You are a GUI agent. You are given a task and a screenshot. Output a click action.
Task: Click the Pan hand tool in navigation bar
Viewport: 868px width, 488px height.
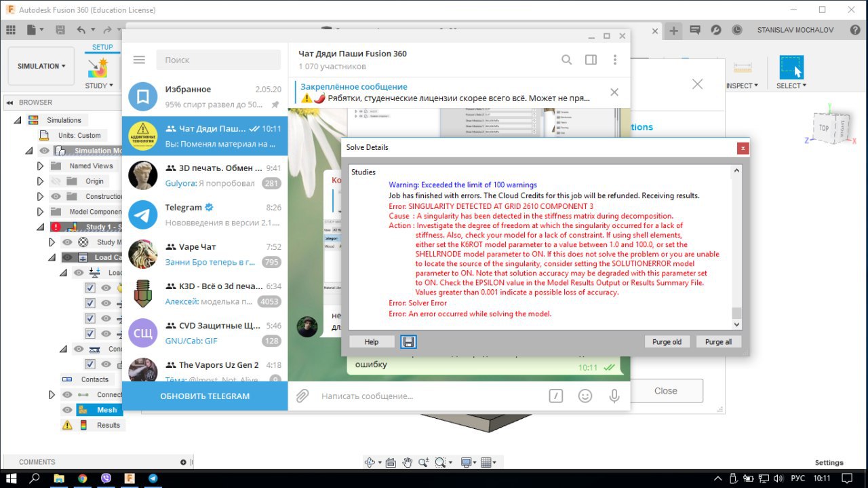[407, 462]
